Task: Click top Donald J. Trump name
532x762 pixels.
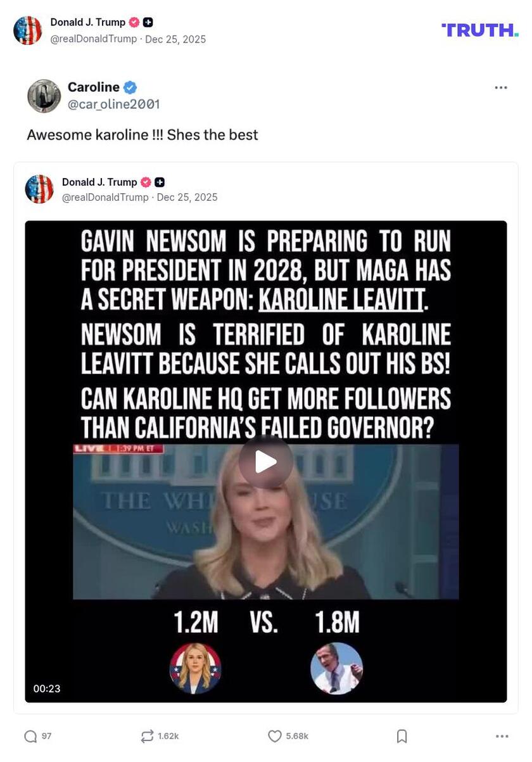Action: [88, 22]
